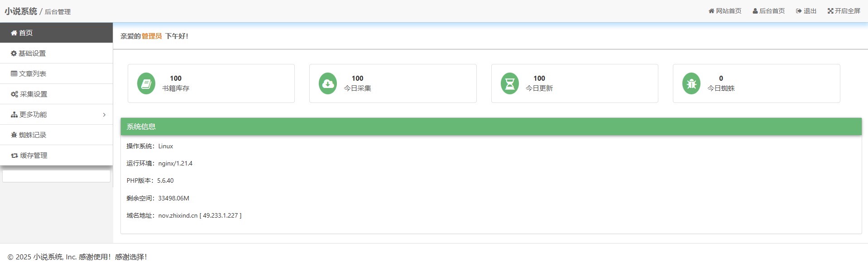Click the 首页 home icon in sidebar
This screenshot has height=268, width=868.
pos(14,33)
